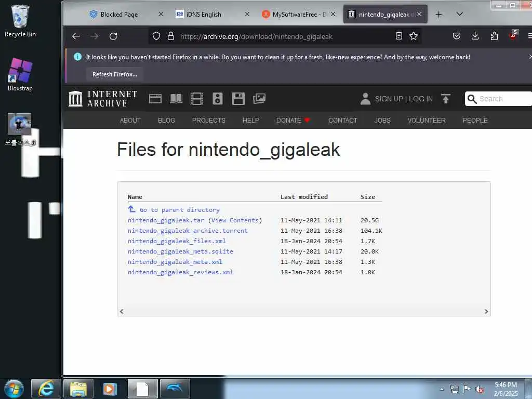532x399 pixels.
Task: Click the Refresh Firefox... button
Action: pos(115,74)
